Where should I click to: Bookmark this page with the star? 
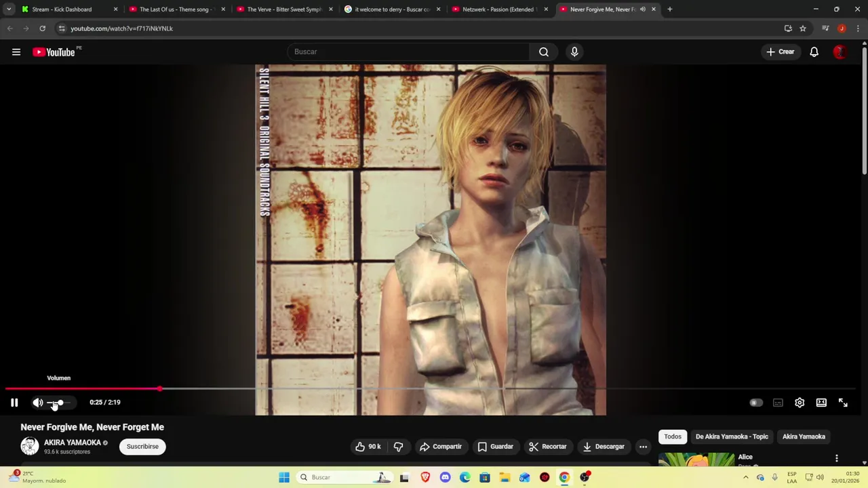pos(803,28)
